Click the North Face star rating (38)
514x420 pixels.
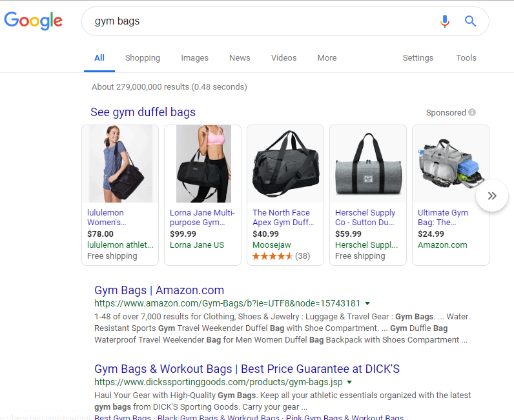pos(281,256)
